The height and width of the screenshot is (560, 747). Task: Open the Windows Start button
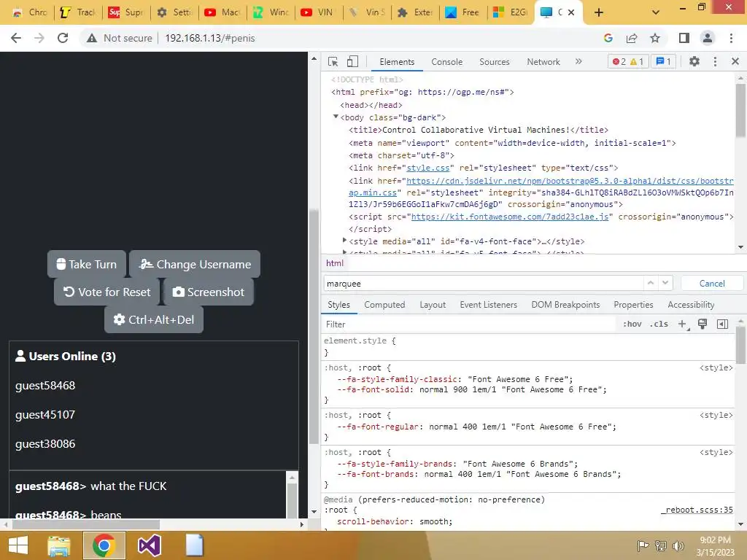click(x=18, y=545)
